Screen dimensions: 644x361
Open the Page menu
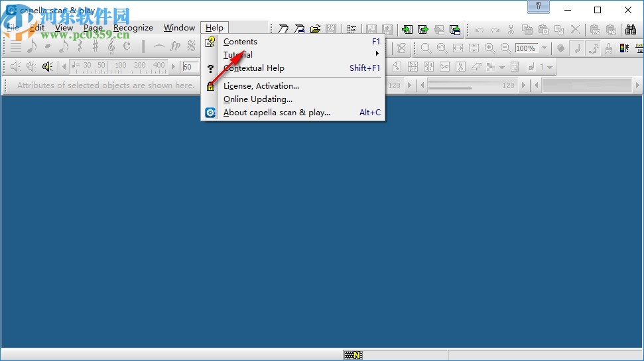coord(93,27)
